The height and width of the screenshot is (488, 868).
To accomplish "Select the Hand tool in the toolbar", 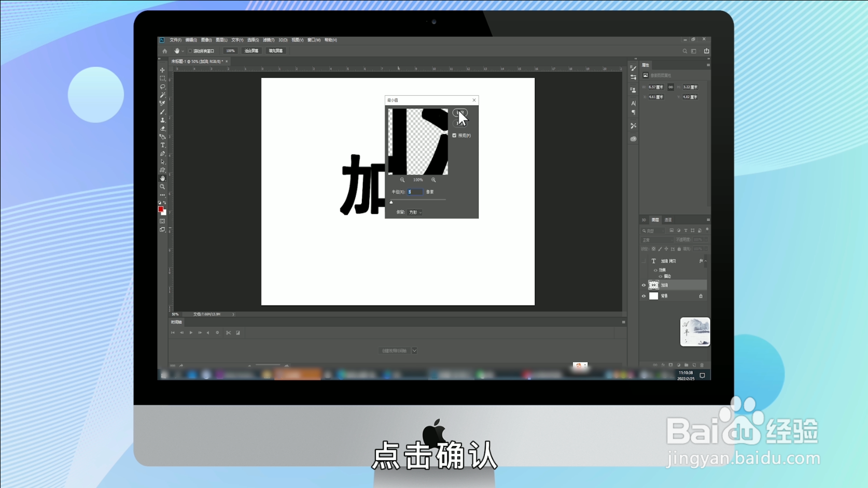I will point(162,178).
